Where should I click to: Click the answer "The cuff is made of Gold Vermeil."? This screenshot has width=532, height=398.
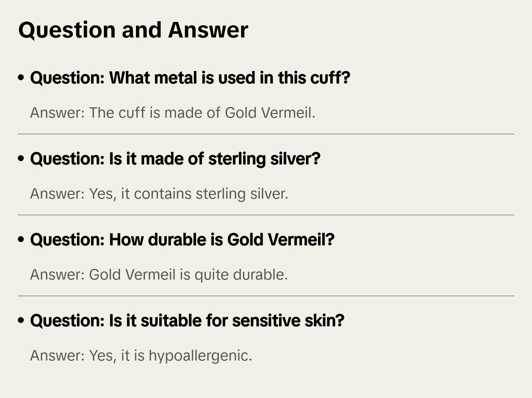pyautogui.click(x=172, y=113)
